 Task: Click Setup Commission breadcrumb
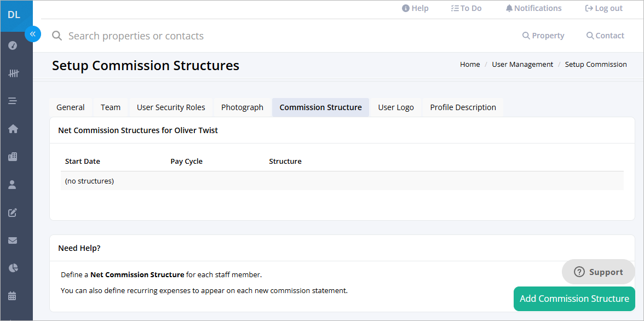596,64
